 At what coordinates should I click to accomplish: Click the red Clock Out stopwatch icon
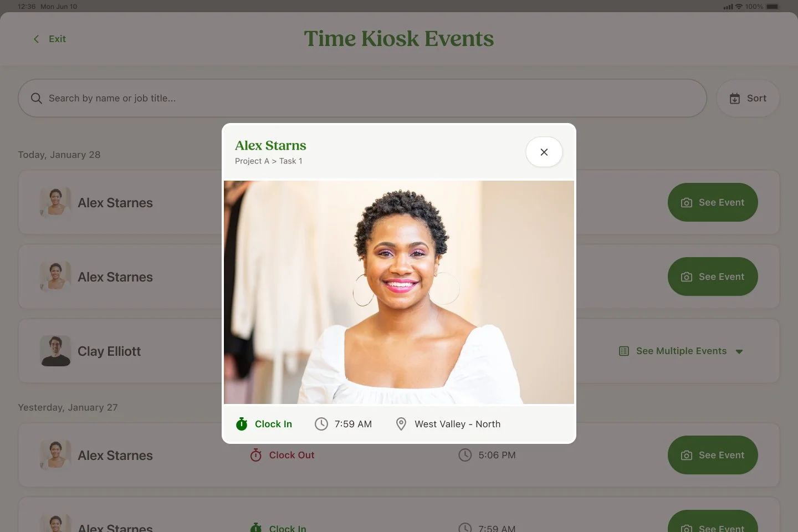click(x=255, y=455)
